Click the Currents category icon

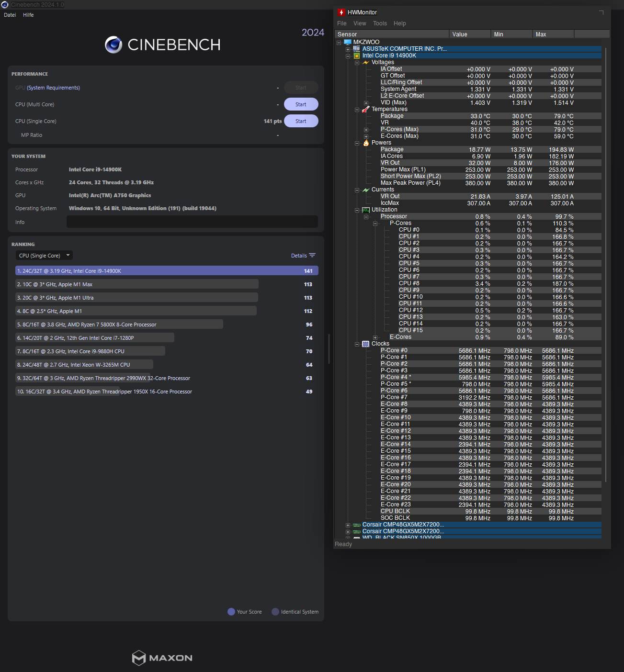[366, 190]
